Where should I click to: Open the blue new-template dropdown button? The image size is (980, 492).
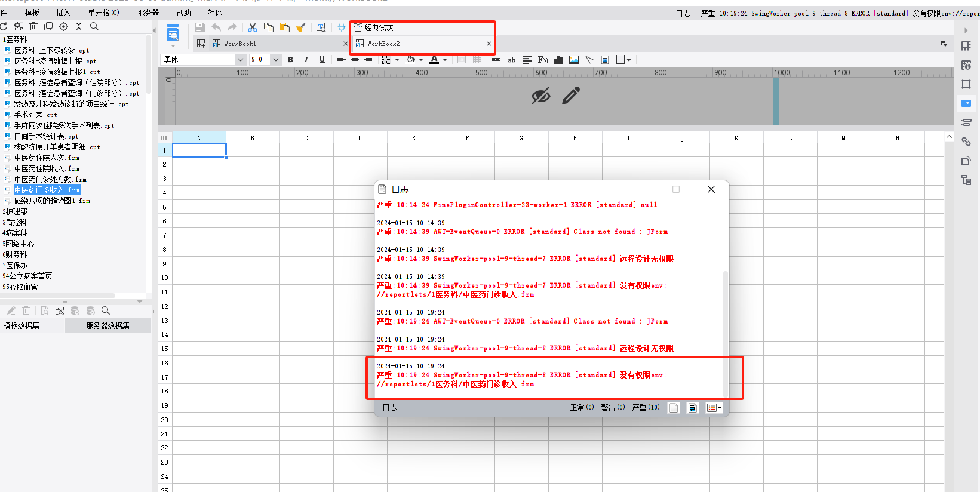pos(173,35)
